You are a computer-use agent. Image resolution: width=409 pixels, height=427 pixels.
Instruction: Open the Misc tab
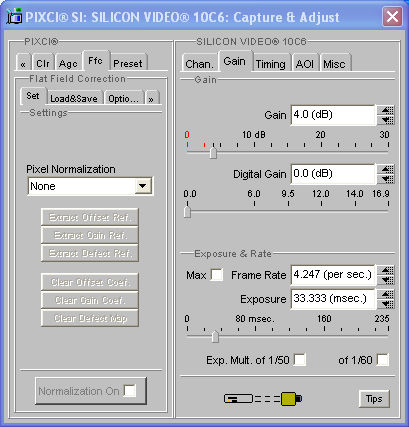tap(334, 63)
